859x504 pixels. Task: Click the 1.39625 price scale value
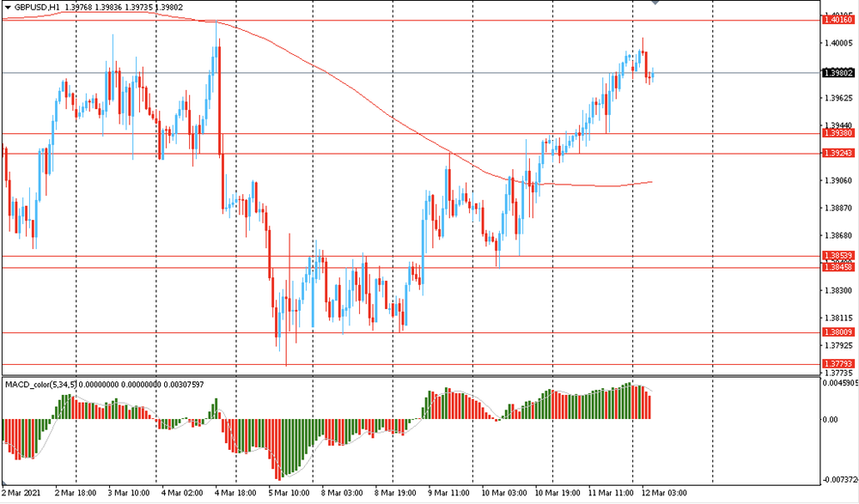[x=838, y=99]
